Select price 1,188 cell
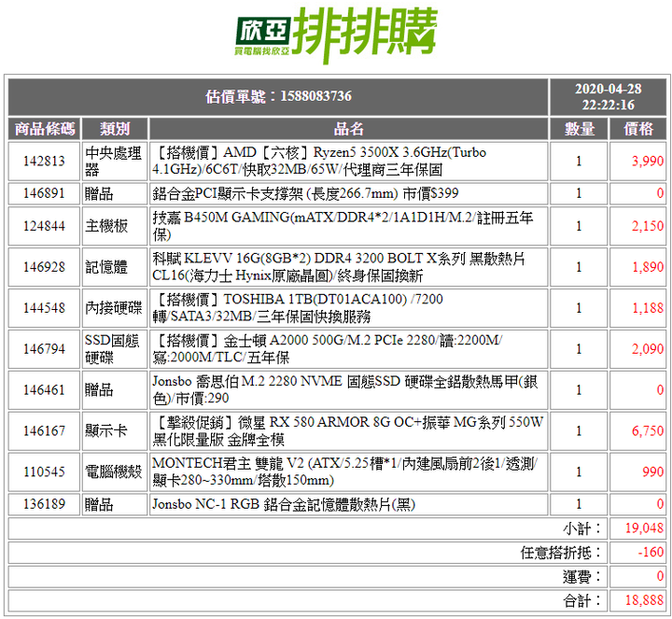This screenshot has width=672, height=619. click(638, 308)
